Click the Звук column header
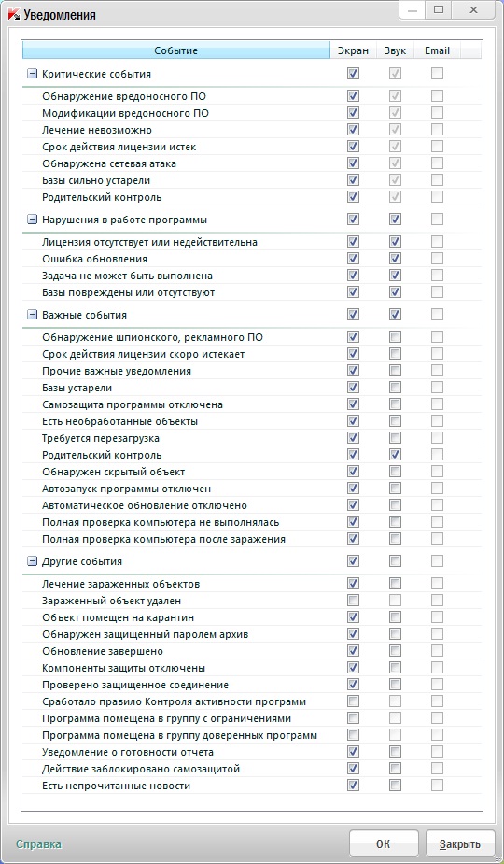 pos(395,50)
